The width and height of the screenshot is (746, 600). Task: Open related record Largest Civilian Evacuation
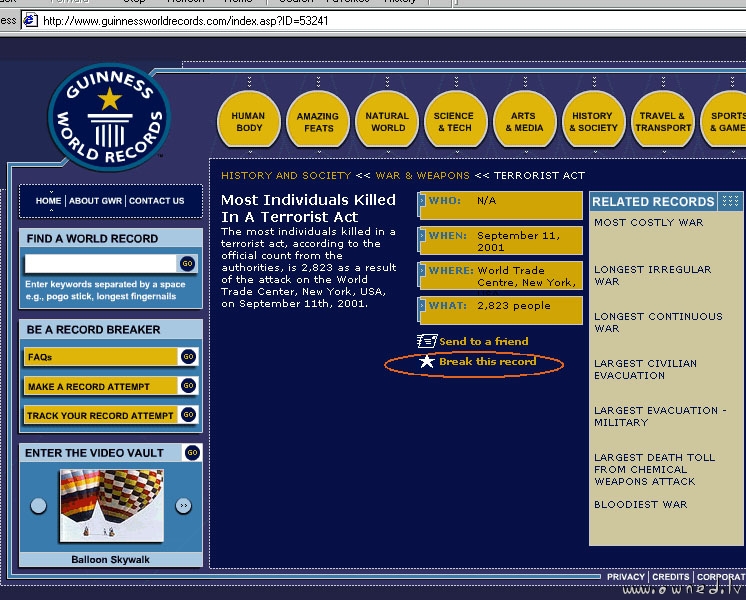tap(645, 369)
